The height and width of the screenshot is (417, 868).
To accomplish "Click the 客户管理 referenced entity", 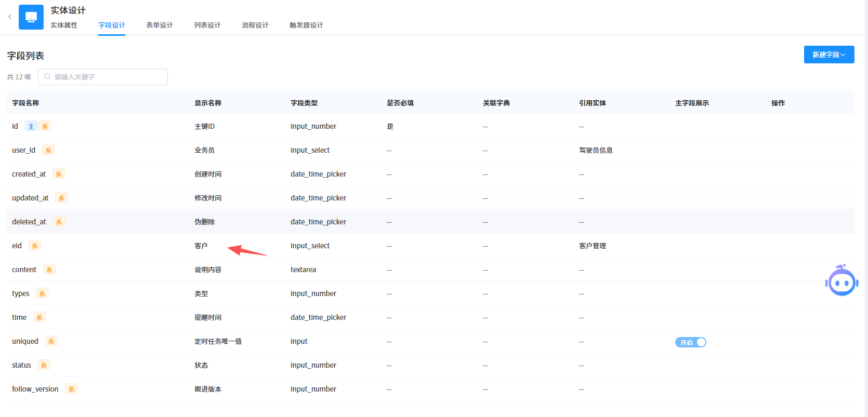I will [593, 246].
